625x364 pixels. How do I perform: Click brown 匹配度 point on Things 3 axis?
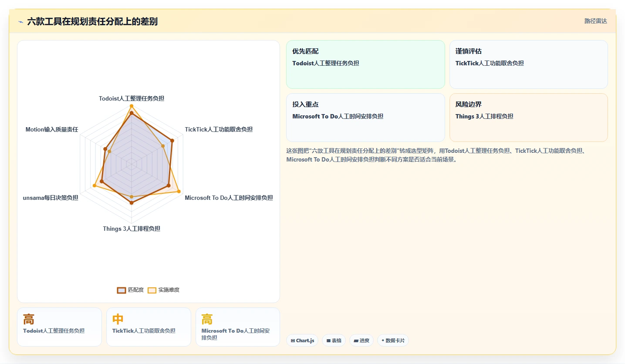click(132, 203)
